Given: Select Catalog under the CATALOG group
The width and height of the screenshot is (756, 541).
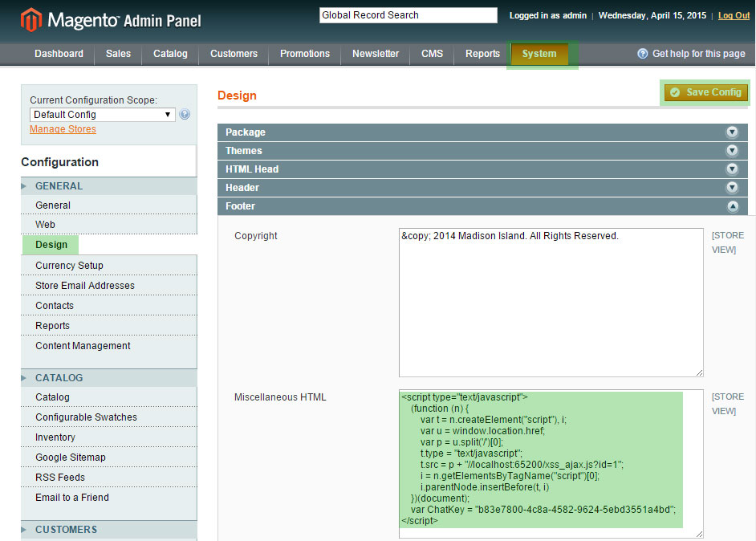Looking at the screenshot, I should tap(109, 397).
